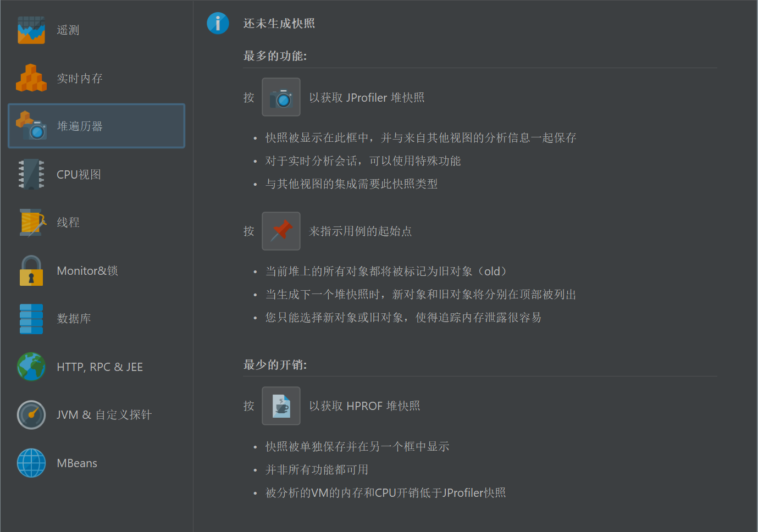This screenshot has width=758, height=532.
Task: Click the orange cubes 实时内存 icon
Action: click(31, 78)
